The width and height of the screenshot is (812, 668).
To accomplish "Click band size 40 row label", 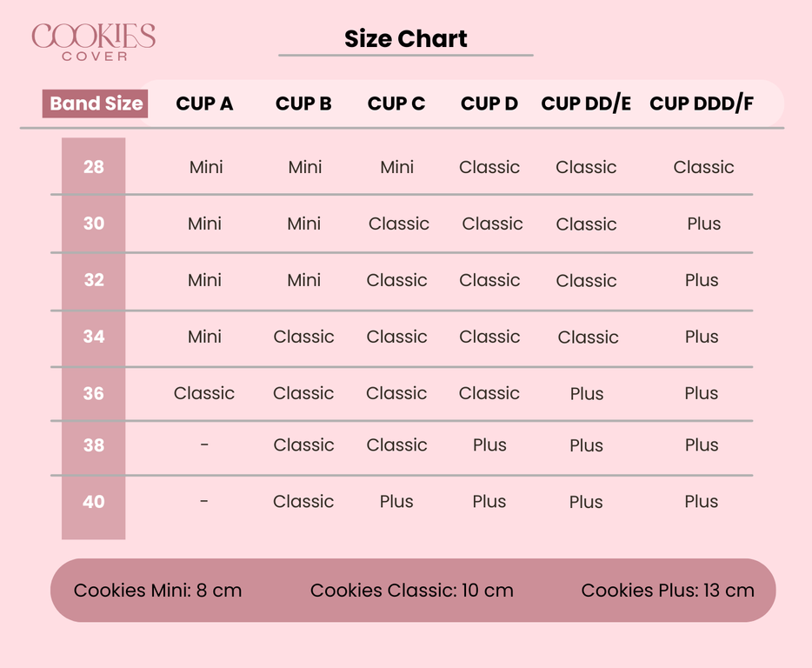I will 93,501.
